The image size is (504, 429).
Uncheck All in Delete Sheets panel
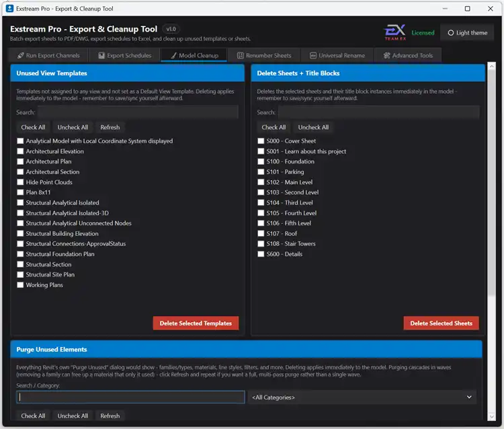(313, 127)
